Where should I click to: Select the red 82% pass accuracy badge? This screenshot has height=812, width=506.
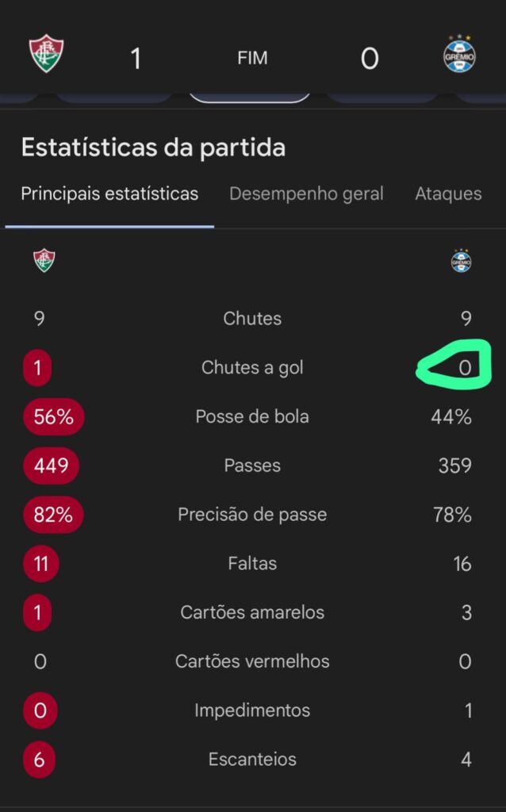(x=53, y=515)
